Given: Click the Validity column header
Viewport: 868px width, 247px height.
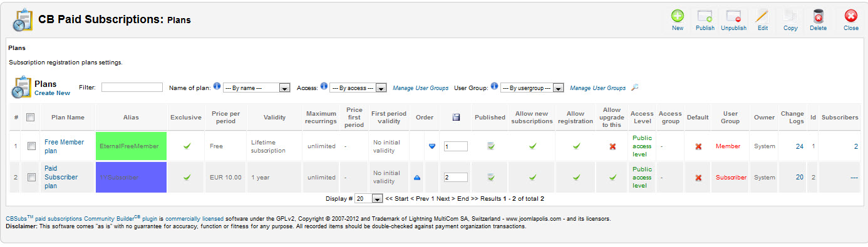Looking at the screenshot, I should click(274, 118).
